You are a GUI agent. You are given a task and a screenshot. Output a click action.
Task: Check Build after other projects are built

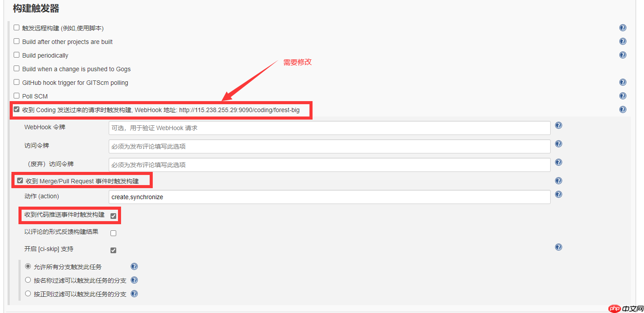tap(16, 41)
